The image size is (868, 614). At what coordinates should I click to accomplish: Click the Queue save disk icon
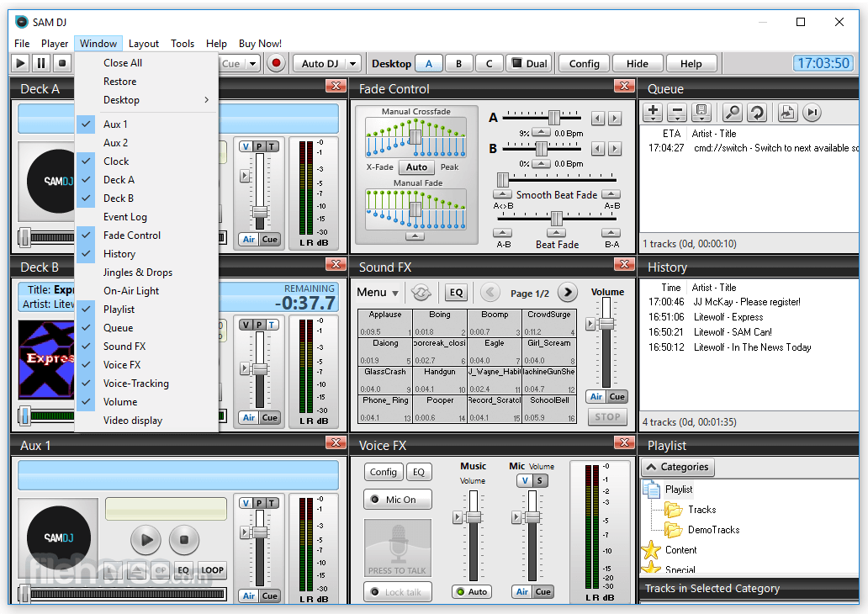(701, 113)
